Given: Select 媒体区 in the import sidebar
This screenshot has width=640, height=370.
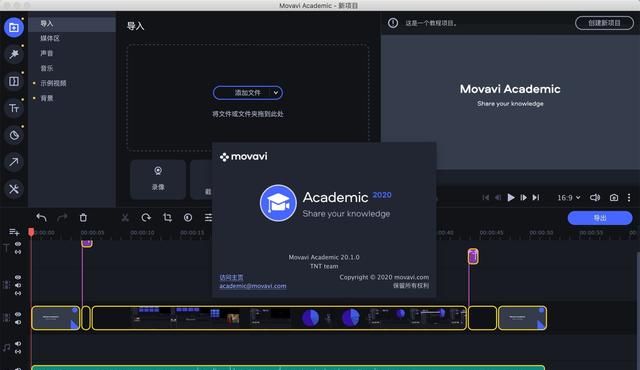Looking at the screenshot, I should (50, 38).
